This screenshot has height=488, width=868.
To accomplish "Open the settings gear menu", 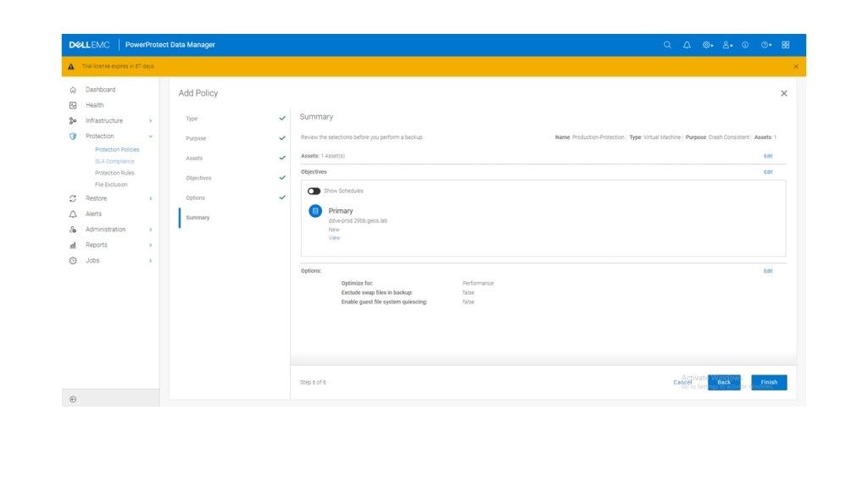I will 708,45.
